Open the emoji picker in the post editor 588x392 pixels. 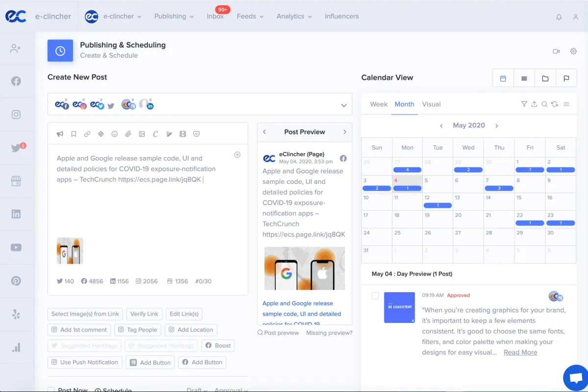pos(115,134)
